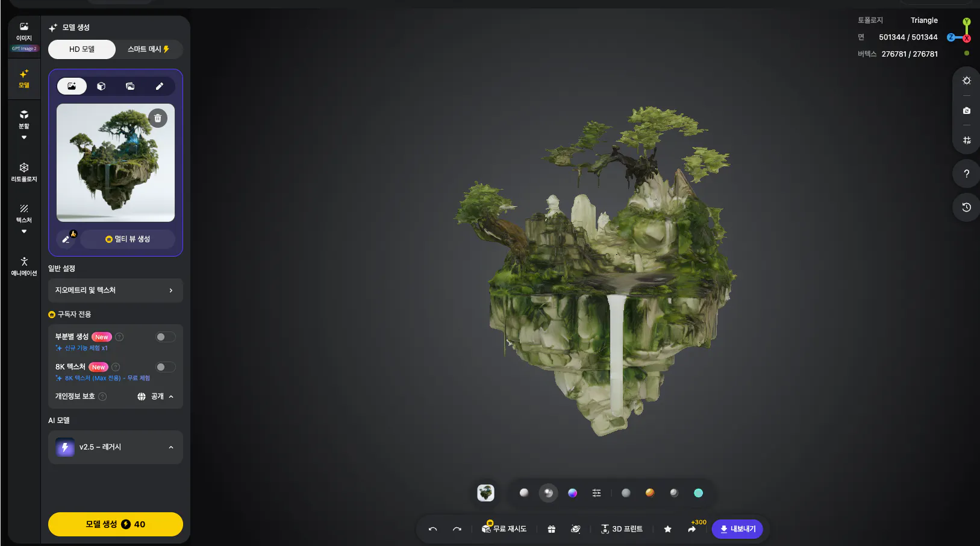Click the edit image icon beside 멀티 뷰 생성
The height and width of the screenshot is (546, 980).
point(67,239)
